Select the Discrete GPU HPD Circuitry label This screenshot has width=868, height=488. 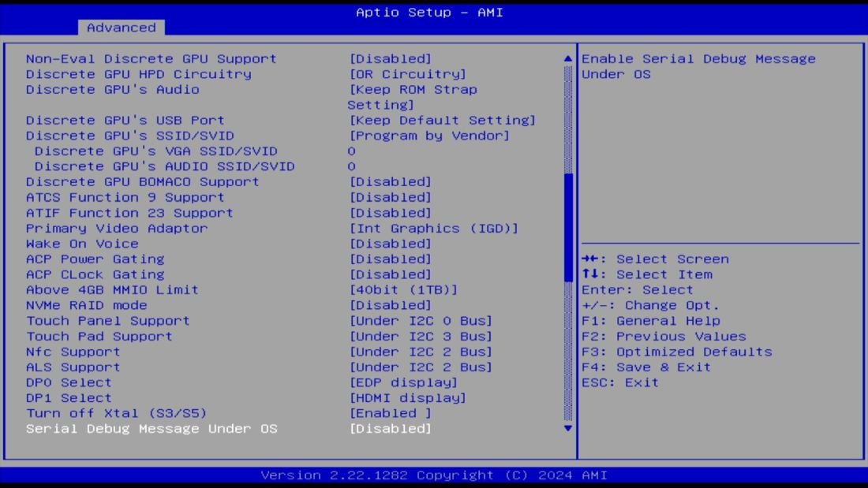138,74
